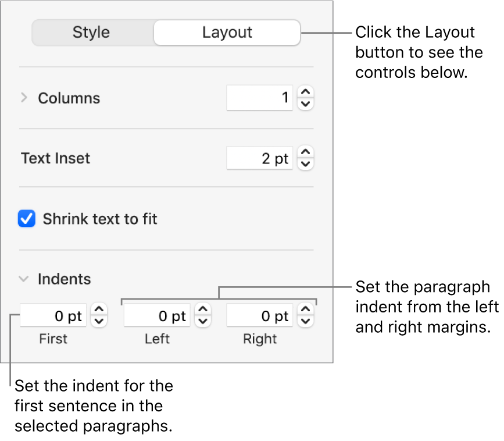Switch to the Style tab

click(91, 33)
